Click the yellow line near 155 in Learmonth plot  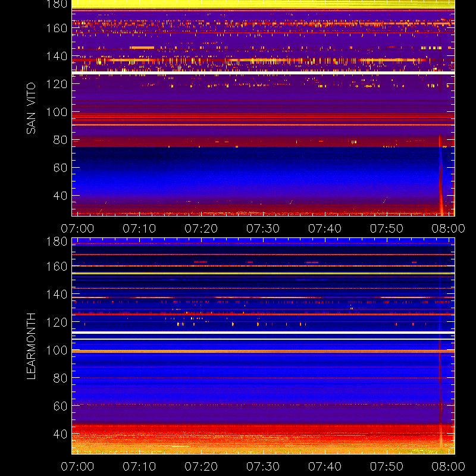pyautogui.click(x=263, y=274)
